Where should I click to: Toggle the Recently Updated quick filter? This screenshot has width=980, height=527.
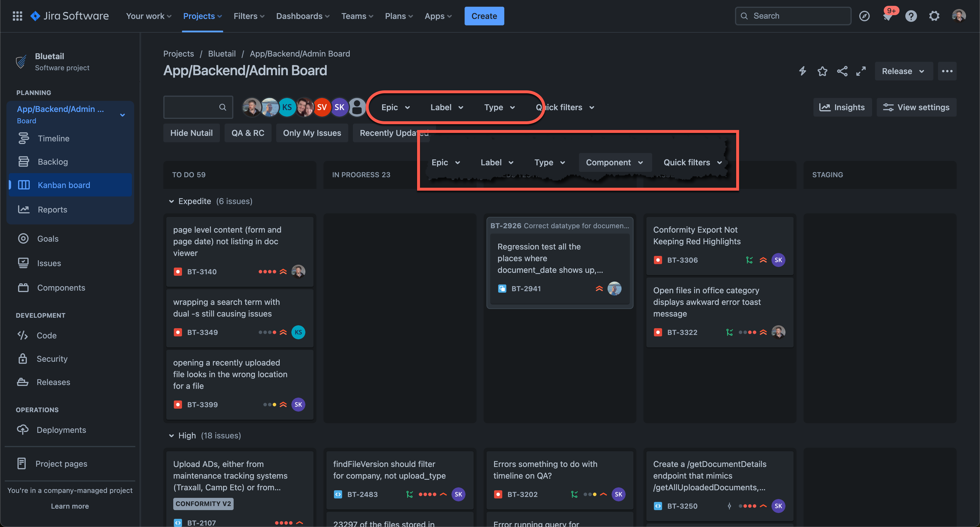click(x=391, y=133)
